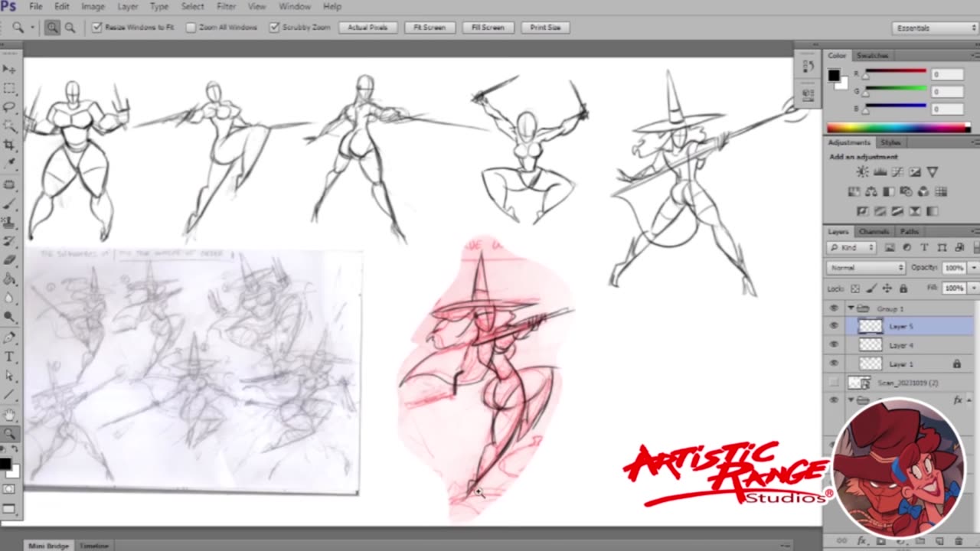
Task: Open the Filter menu
Action: click(x=226, y=6)
